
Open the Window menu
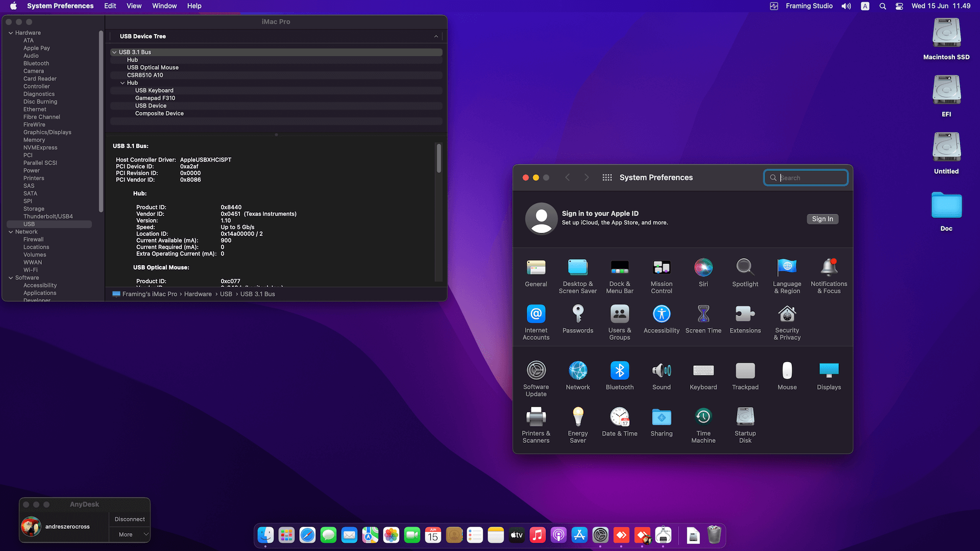coord(164,6)
